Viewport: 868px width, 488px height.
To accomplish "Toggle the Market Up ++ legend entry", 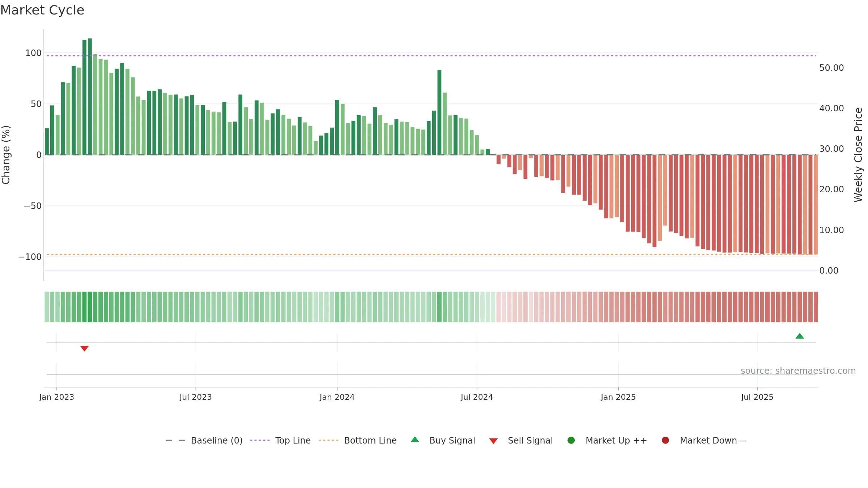I will (x=607, y=440).
